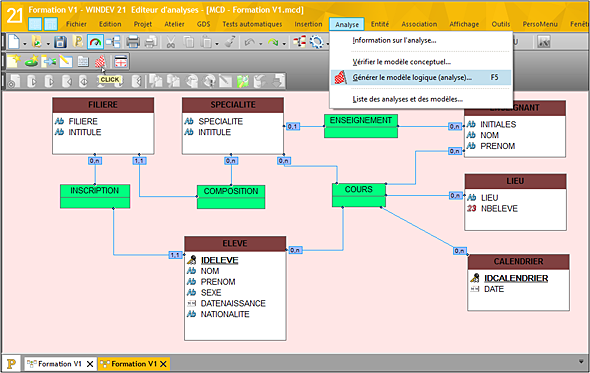Click the 0,1 cardinality label near ENSEIGNEMENT
This screenshot has width=590, height=373.
(x=292, y=126)
